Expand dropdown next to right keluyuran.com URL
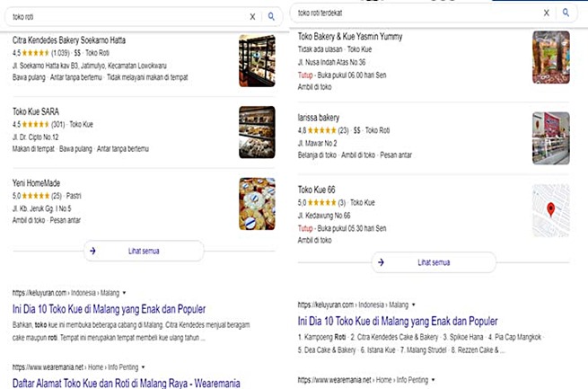The width and height of the screenshot is (588, 389). 414,305
